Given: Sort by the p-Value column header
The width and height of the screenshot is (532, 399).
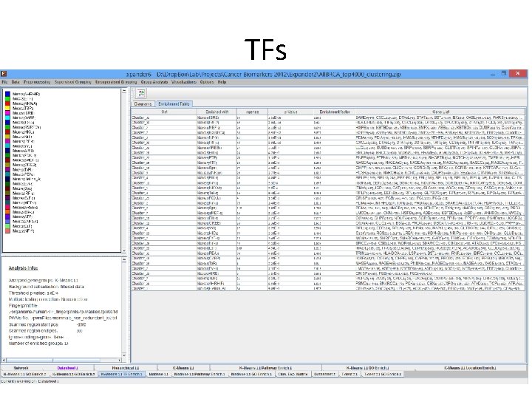Looking at the screenshot, I should click(291, 112).
